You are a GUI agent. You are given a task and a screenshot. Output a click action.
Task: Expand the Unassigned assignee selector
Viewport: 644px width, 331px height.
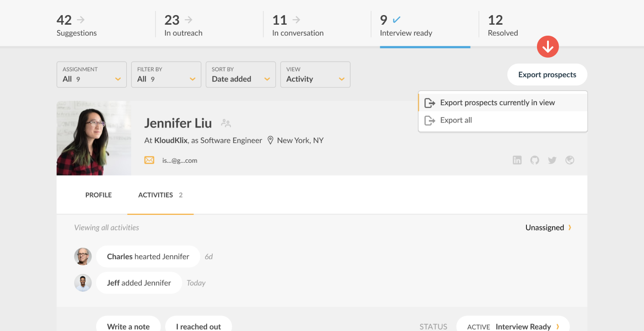click(x=548, y=227)
